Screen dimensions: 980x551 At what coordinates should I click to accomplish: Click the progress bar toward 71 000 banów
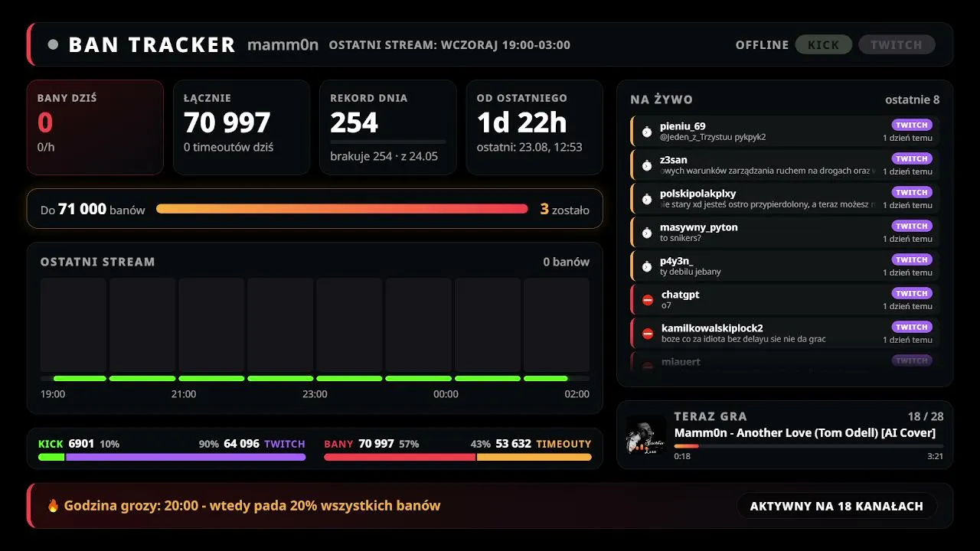click(x=342, y=209)
